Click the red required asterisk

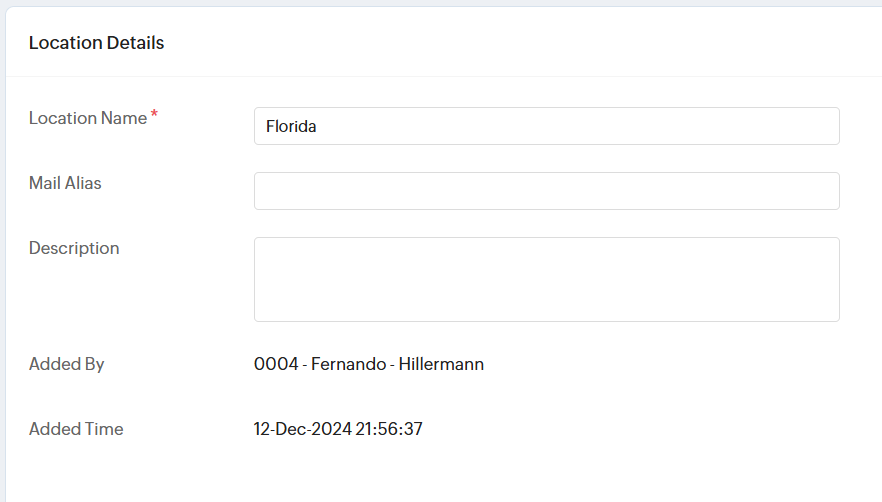(155, 116)
